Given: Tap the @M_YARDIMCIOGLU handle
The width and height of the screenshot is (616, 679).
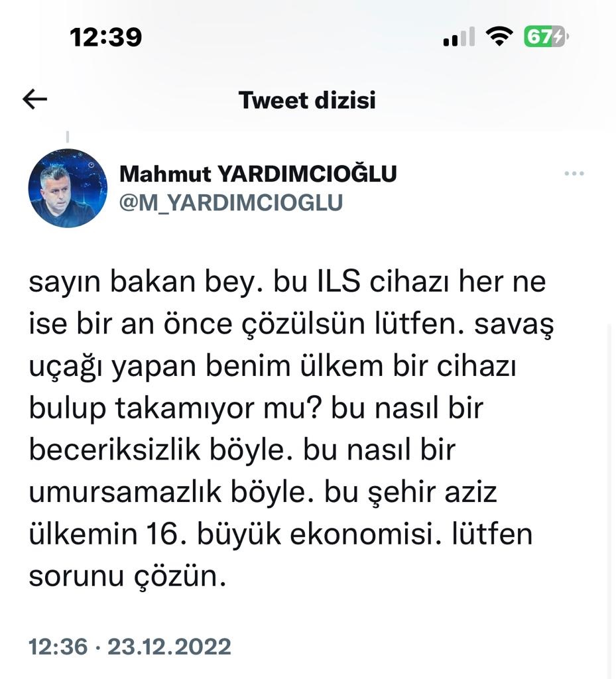Looking at the screenshot, I should (x=231, y=202).
